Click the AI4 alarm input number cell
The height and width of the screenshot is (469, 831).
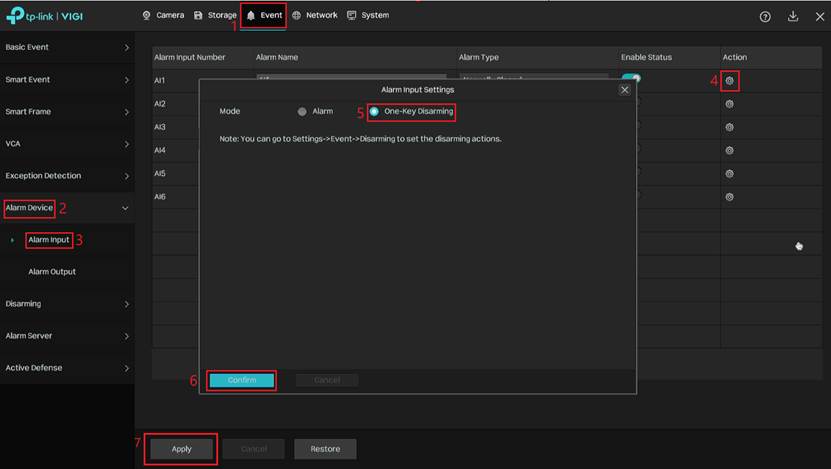pyautogui.click(x=160, y=151)
